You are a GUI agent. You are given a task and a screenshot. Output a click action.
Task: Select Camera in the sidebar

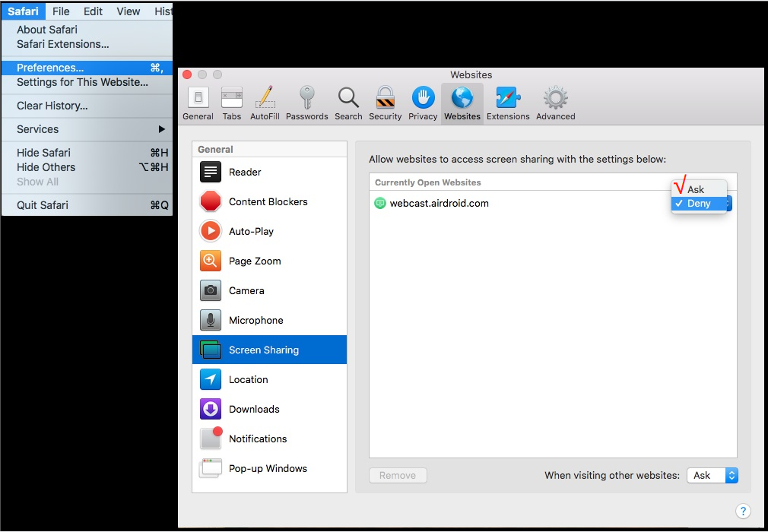pyautogui.click(x=246, y=290)
